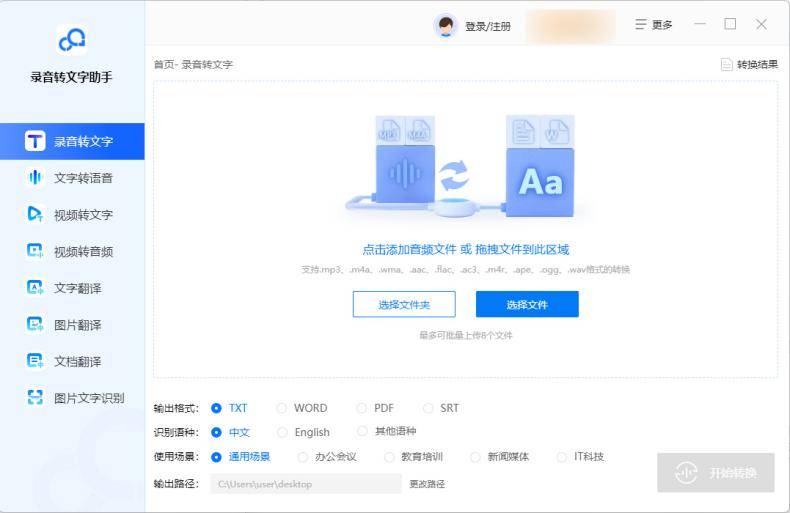Click the 选择文件夹 button
Screen dimensions: 790x513
pyautogui.click(x=404, y=304)
